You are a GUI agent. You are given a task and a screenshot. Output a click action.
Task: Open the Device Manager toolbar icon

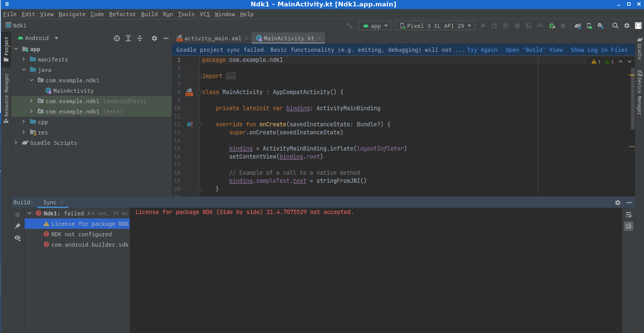(x=589, y=26)
